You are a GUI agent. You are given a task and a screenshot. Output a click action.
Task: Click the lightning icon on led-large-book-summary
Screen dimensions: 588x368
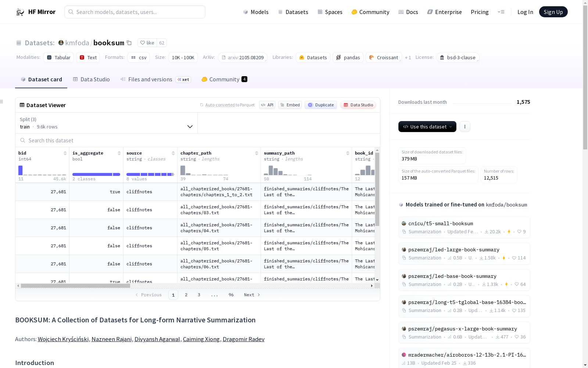click(x=504, y=258)
